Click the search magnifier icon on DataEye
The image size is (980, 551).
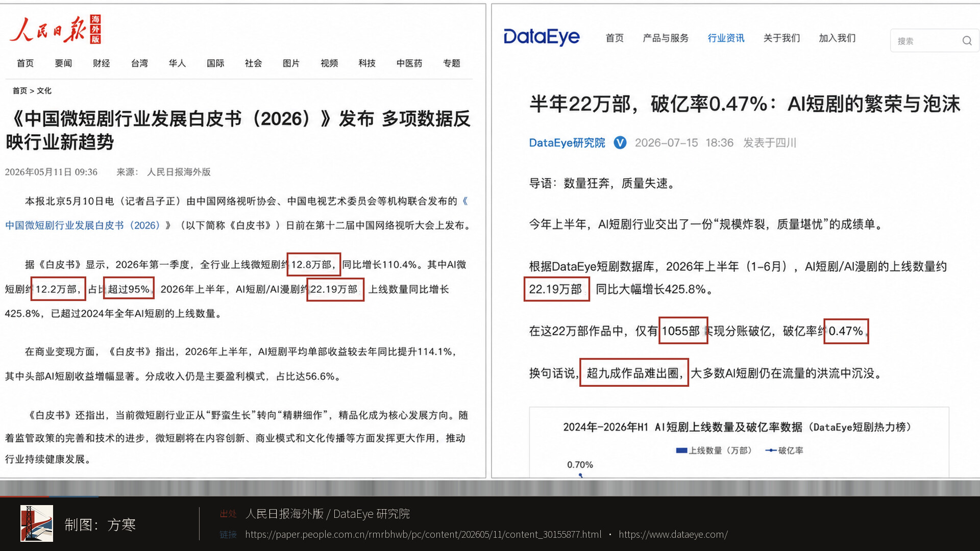tap(967, 41)
